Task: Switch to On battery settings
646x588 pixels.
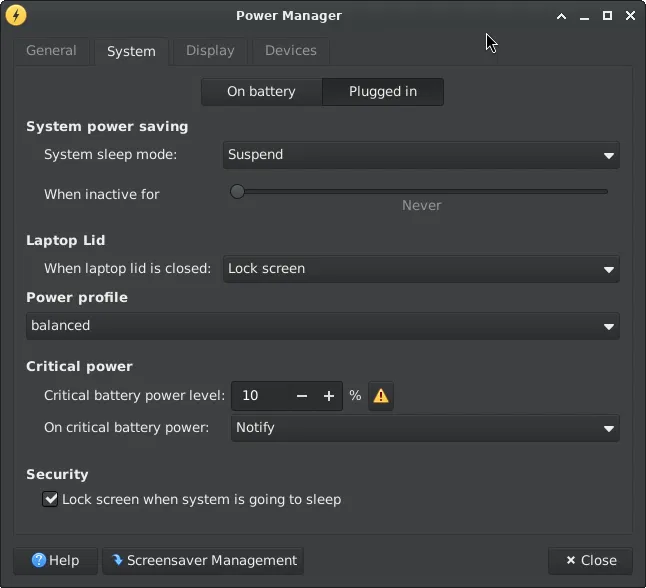Action: pyautogui.click(x=261, y=92)
